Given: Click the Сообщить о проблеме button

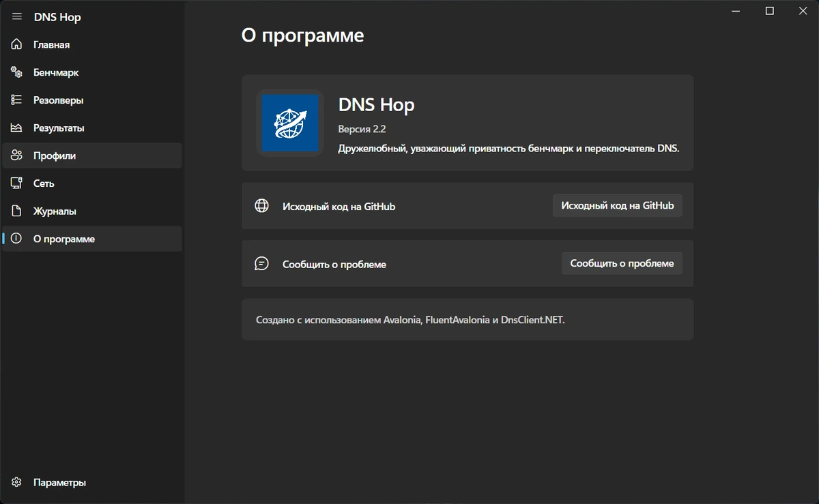Looking at the screenshot, I should pyautogui.click(x=622, y=263).
